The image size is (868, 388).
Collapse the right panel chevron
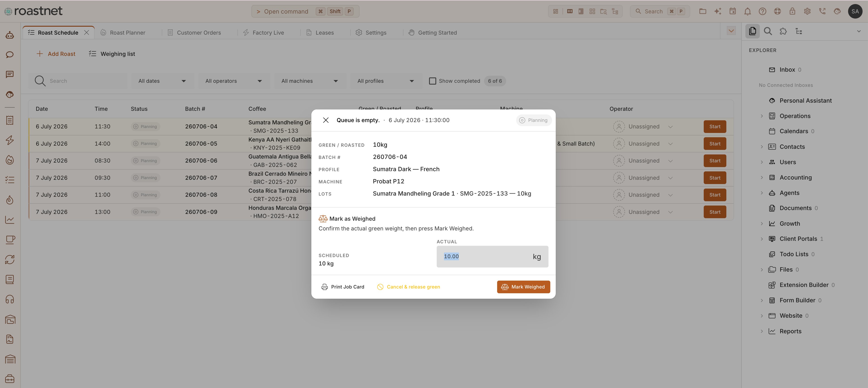858,31
